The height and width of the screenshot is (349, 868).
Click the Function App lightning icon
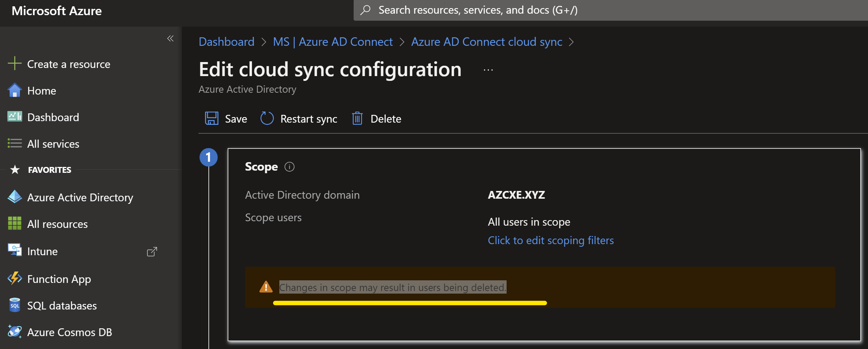tap(14, 278)
